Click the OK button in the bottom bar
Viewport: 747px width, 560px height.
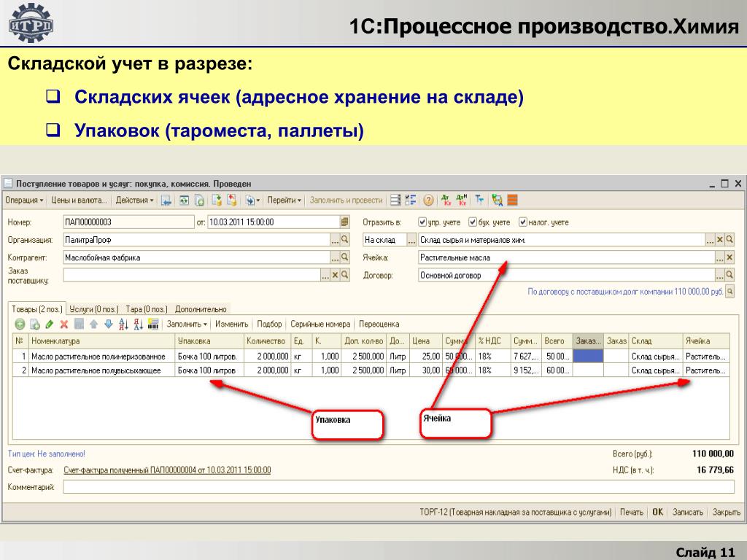(x=658, y=512)
